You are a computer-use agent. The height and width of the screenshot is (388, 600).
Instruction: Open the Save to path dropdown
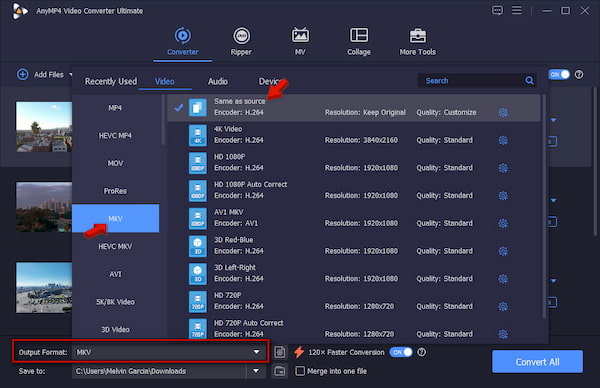coord(256,371)
